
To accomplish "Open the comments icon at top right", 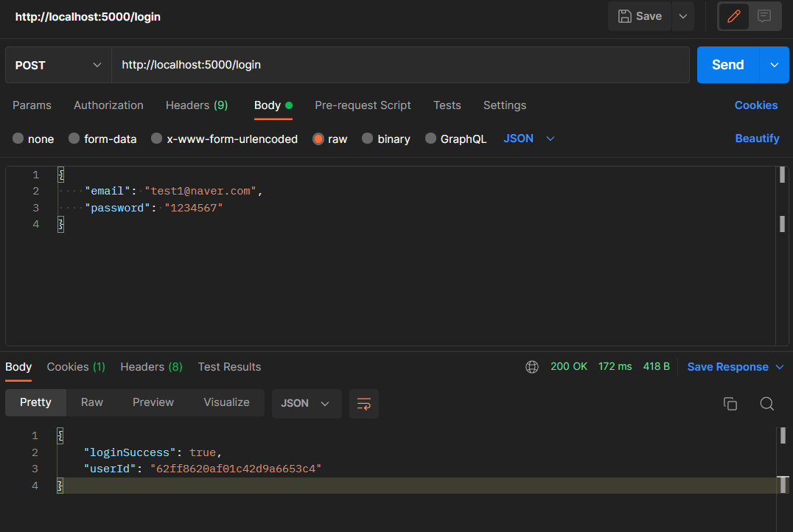I will [x=764, y=16].
